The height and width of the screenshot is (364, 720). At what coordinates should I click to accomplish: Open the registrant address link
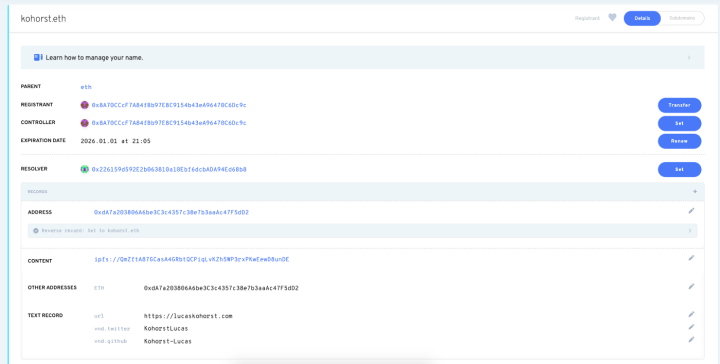(x=169, y=105)
